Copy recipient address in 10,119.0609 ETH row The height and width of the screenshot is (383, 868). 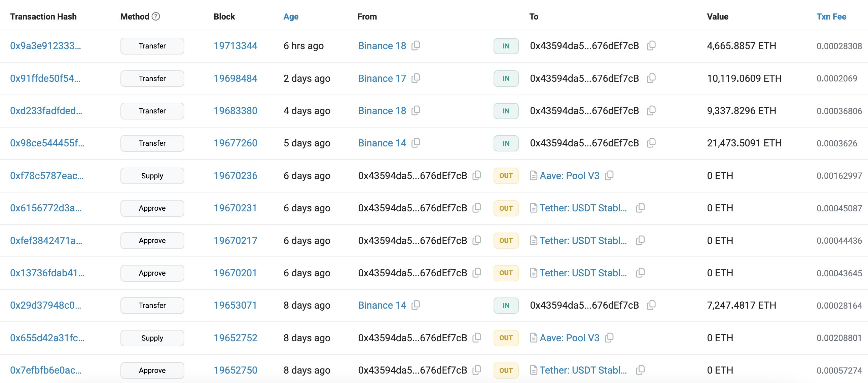point(651,78)
